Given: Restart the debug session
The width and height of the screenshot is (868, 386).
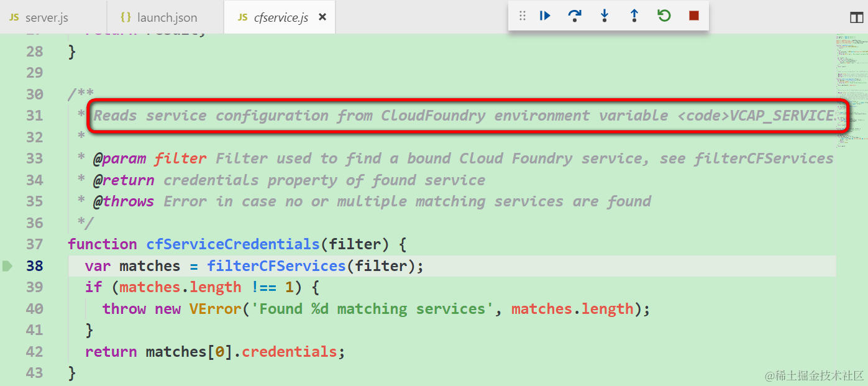Looking at the screenshot, I should pyautogui.click(x=664, y=16).
